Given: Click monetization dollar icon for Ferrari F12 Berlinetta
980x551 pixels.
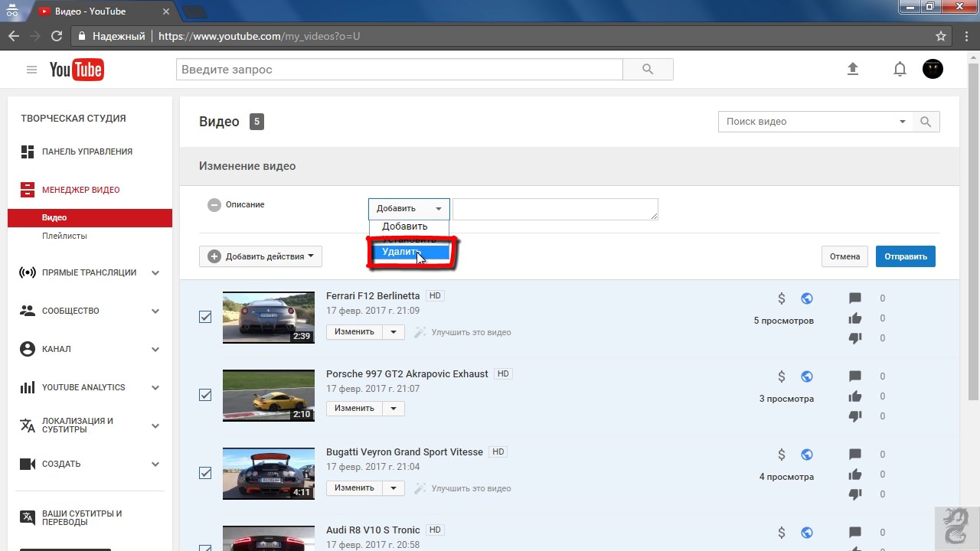Looking at the screenshot, I should point(782,298).
